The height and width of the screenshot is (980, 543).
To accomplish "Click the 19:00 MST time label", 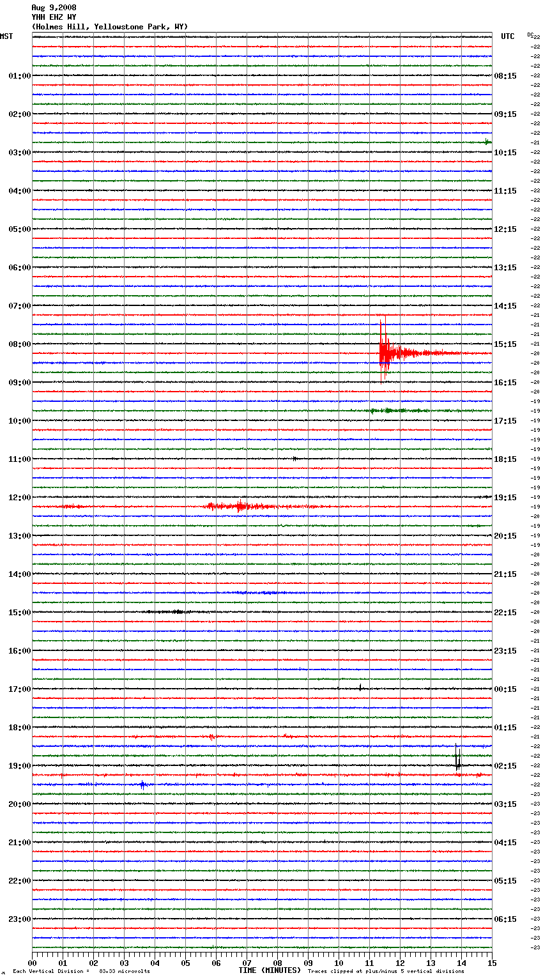I will pyautogui.click(x=19, y=766).
